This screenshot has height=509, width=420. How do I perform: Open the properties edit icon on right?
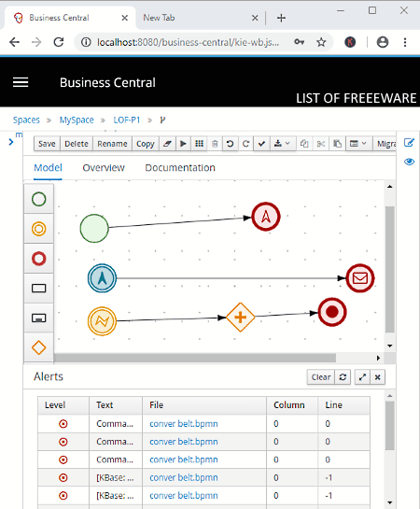409,143
